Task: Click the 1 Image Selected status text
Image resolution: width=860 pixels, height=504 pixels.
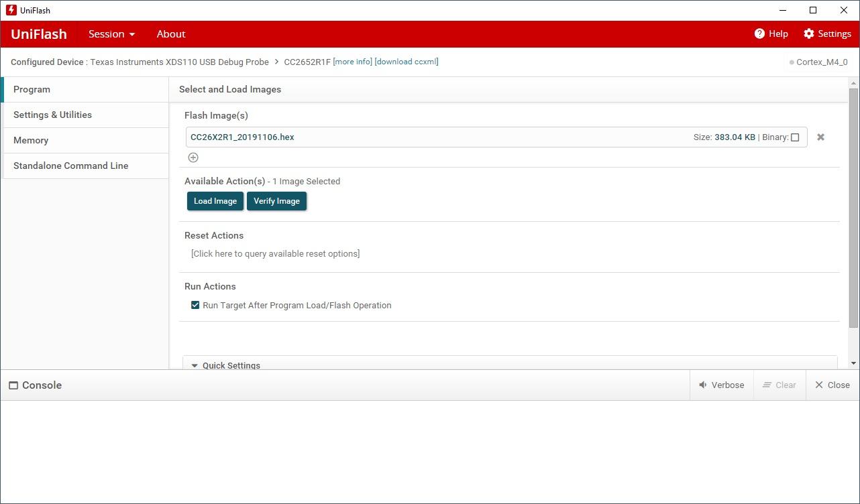Action: pyautogui.click(x=306, y=182)
